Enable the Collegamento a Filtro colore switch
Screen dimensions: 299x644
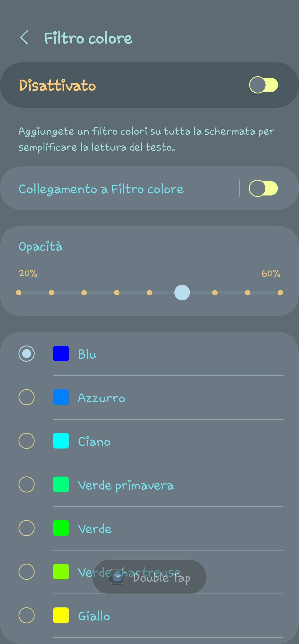[x=263, y=188]
